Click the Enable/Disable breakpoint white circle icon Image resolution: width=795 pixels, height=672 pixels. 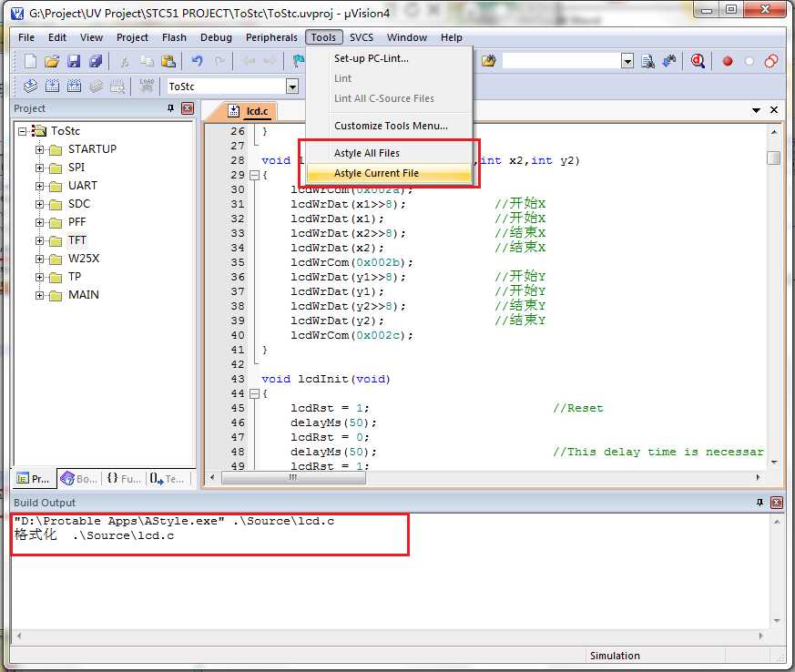[x=749, y=61]
